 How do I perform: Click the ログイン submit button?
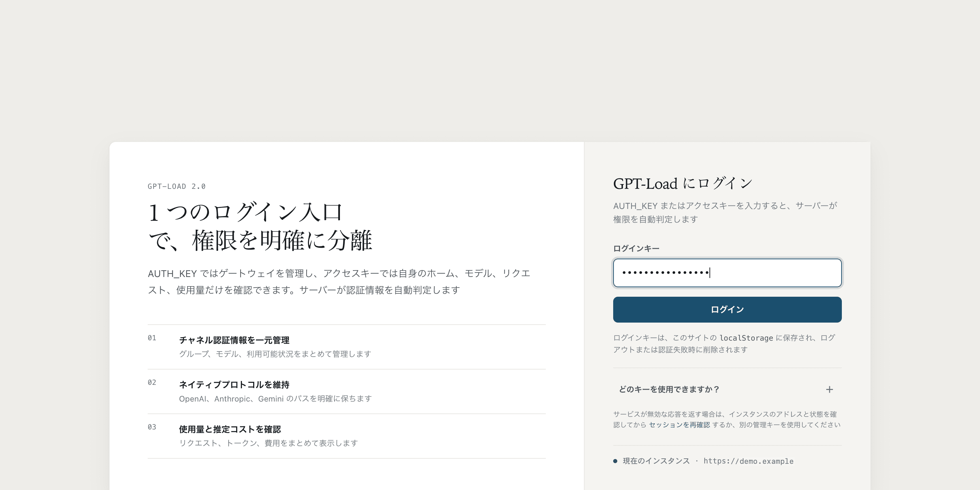tap(727, 310)
